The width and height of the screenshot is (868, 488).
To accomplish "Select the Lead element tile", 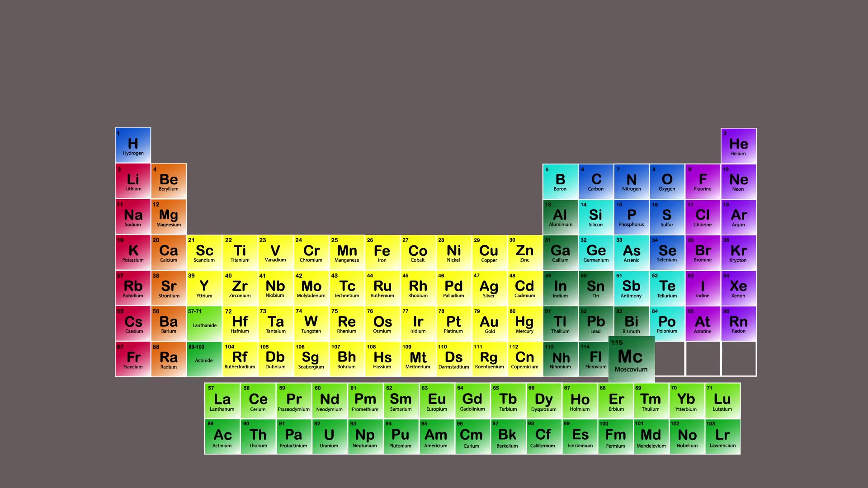I will pyautogui.click(x=596, y=324).
